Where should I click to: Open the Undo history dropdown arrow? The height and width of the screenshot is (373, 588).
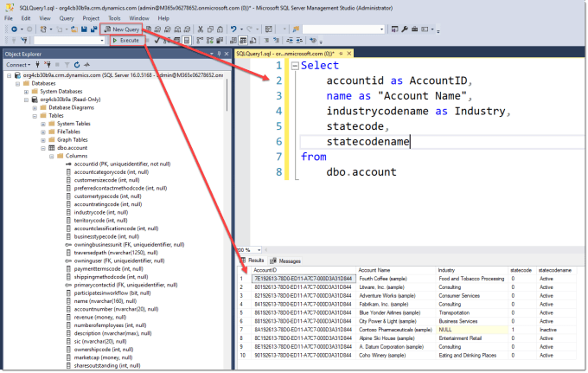241,29
